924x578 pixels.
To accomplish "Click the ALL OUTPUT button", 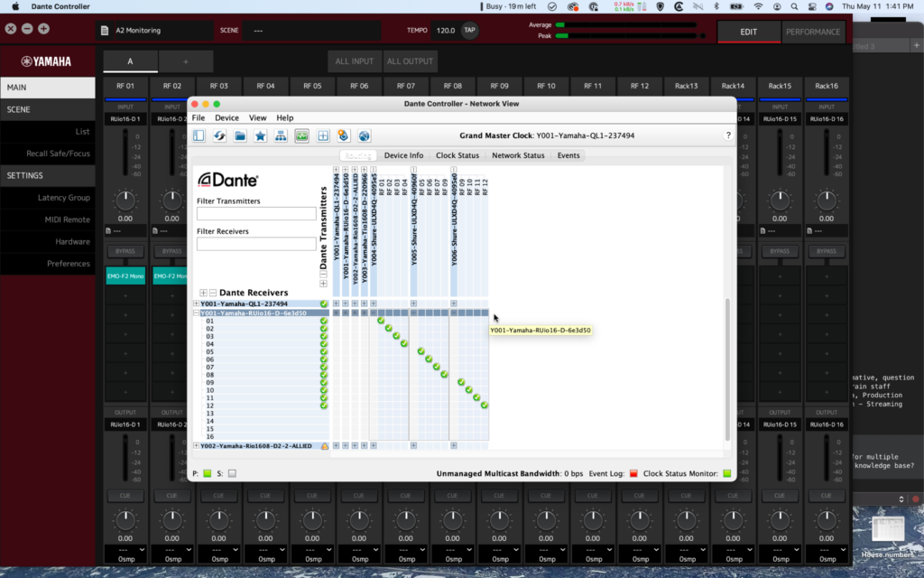I will 411,61.
